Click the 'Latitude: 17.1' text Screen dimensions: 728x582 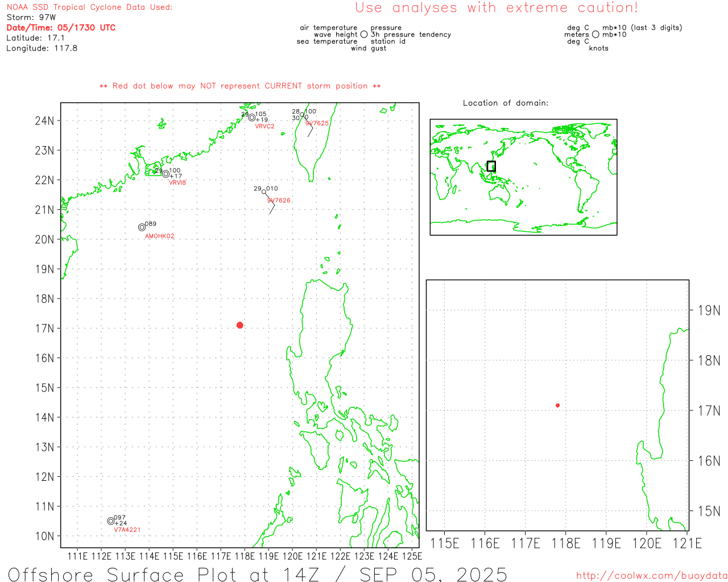pyautogui.click(x=35, y=38)
